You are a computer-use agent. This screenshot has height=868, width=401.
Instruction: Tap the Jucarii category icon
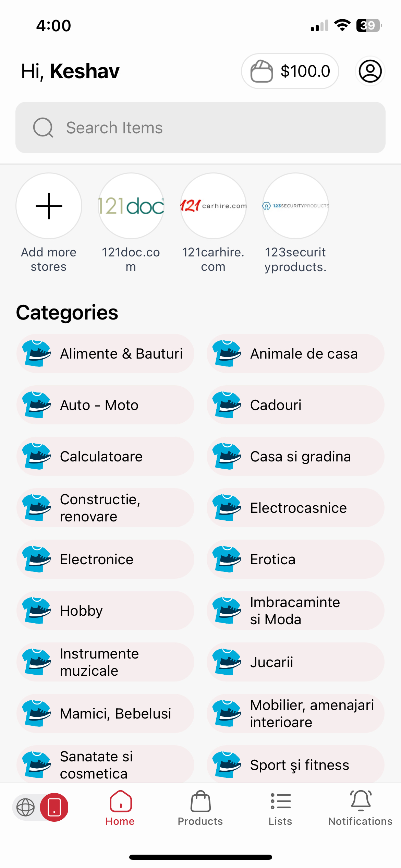(x=227, y=662)
